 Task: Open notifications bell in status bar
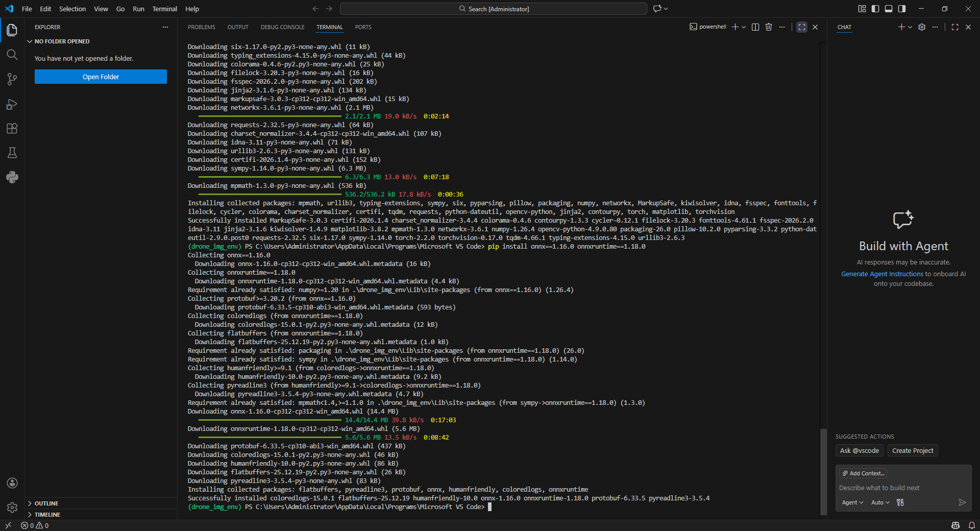click(972, 525)
